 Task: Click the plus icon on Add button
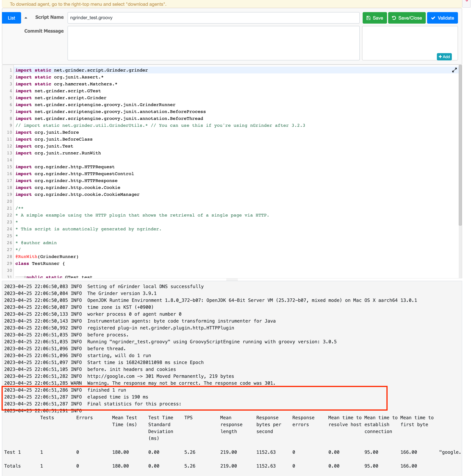click(440, 57)
